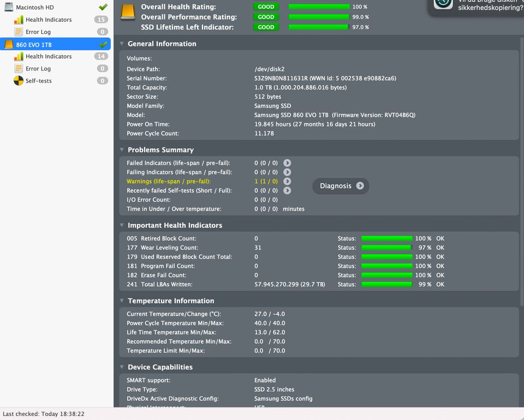Click Error Log notepad icon under 860 EVO 1TB
This screenshot has width=524, height=420.
(x=19, y=68)
